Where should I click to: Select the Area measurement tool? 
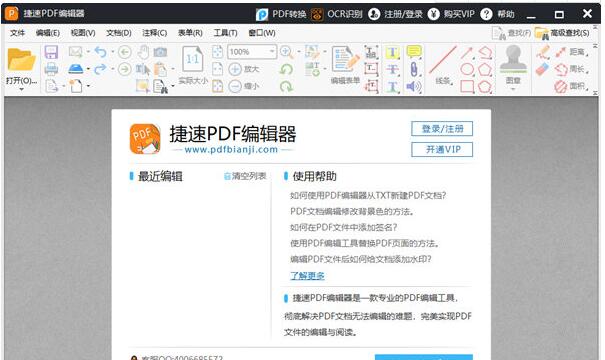click(x=571, y=86)
